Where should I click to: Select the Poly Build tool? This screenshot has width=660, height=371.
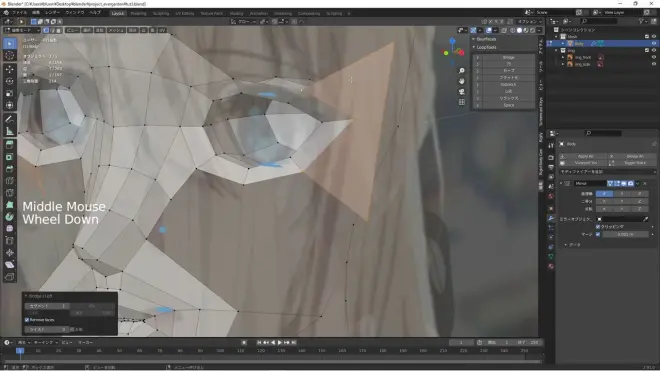pyautogui.click(x=10, y=205)
